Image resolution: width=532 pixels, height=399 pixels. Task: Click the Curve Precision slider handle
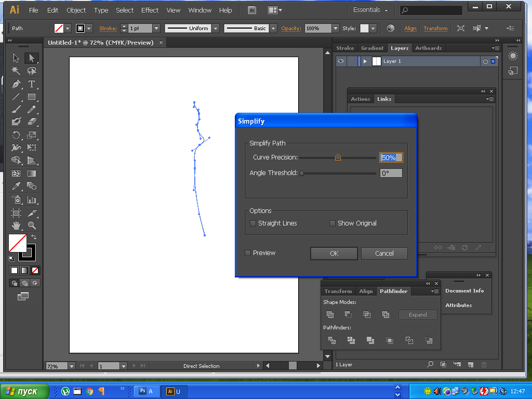(338, 157)
